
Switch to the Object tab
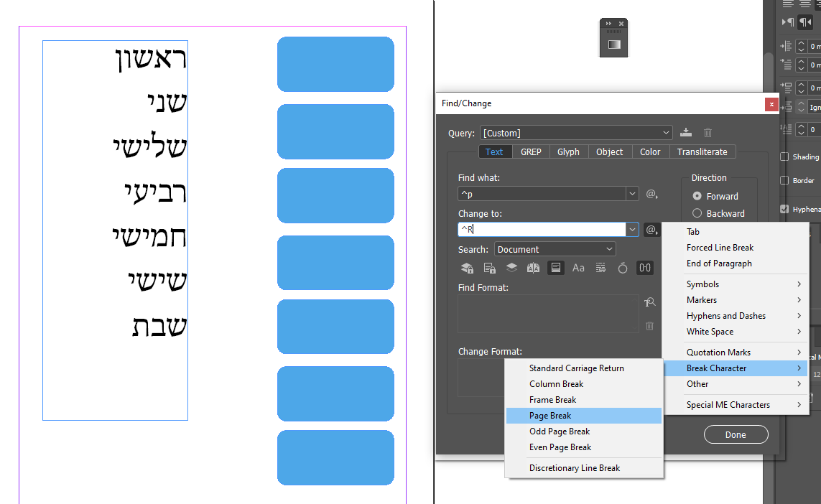coord(610,151)
